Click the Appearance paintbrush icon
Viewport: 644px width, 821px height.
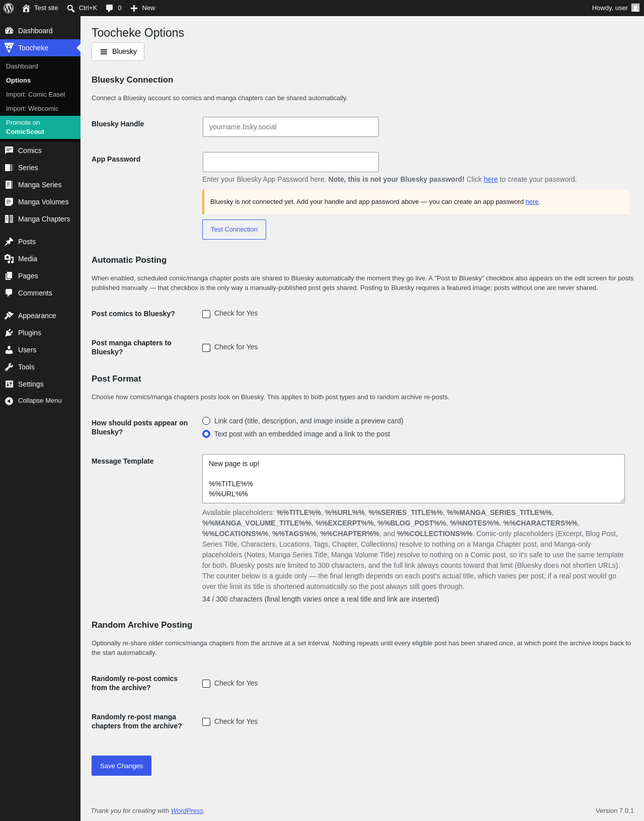tap(9, 316)
